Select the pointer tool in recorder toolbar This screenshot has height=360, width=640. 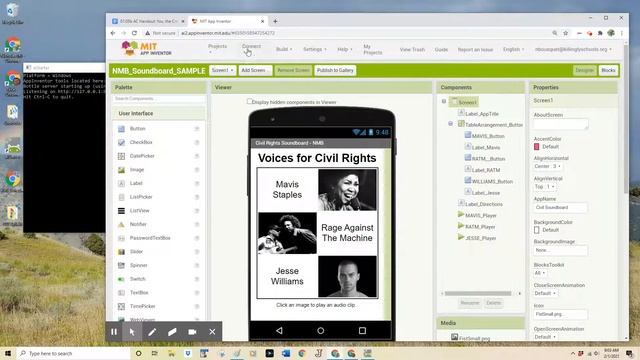(x=132, y=332)
